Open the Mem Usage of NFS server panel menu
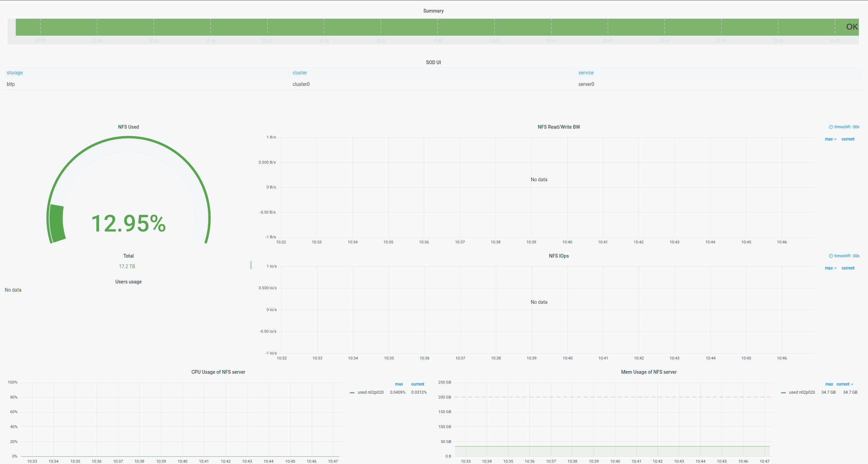The image size is (868, 464). [648, 372]
